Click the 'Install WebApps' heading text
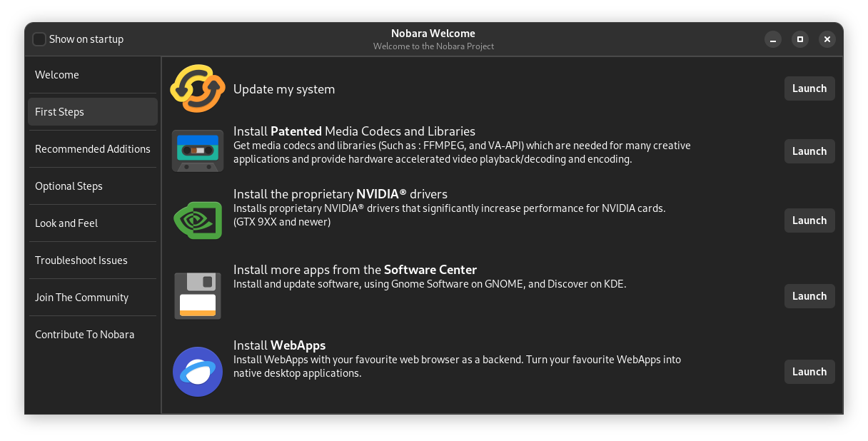Viewport: 868px width, 441px height. [x=279, y=345]
